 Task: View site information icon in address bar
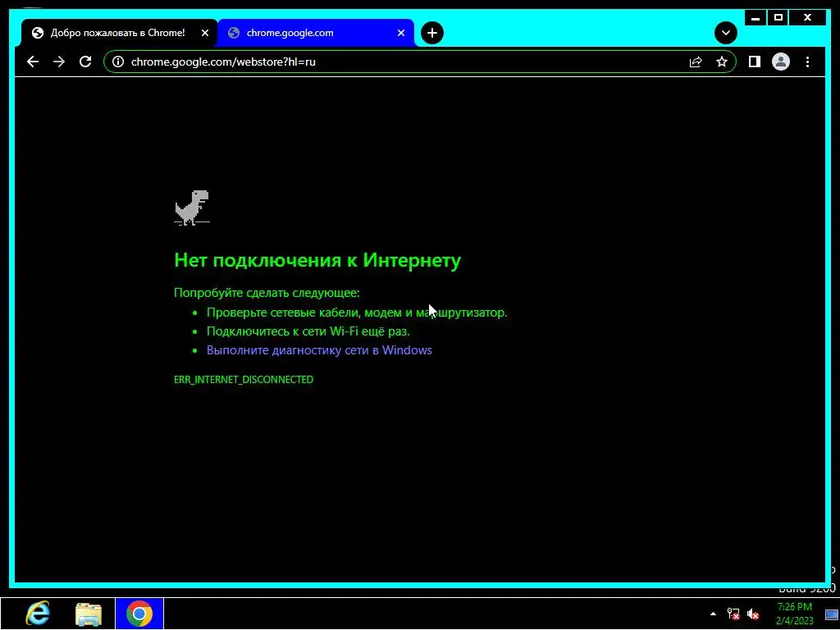pos(118,62)
